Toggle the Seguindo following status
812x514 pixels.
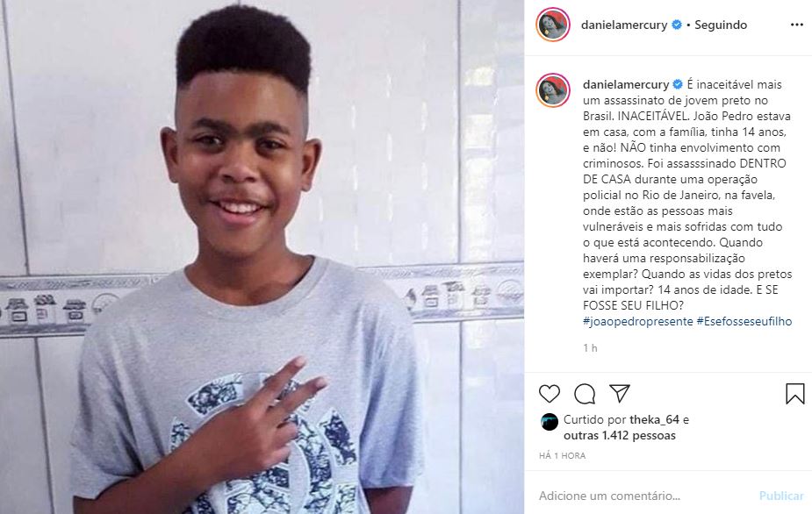pyautogui.click(x=721, y=25)
